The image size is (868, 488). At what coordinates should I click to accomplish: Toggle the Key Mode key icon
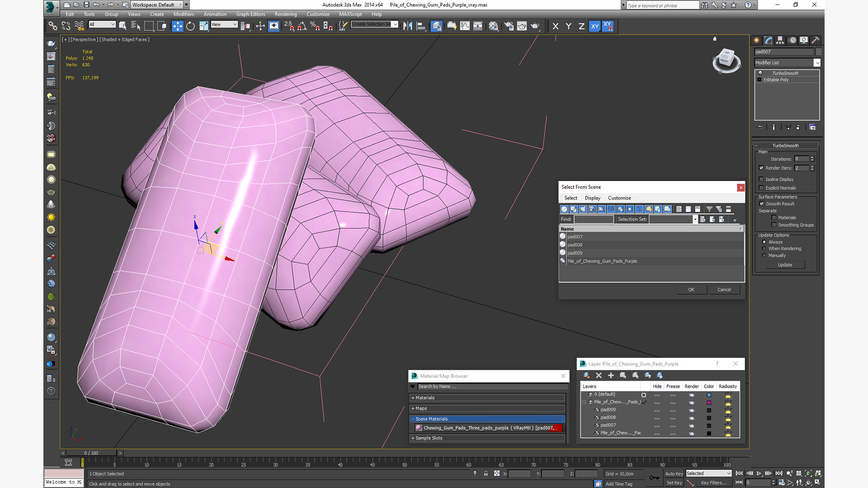click(x=654, y=478)
